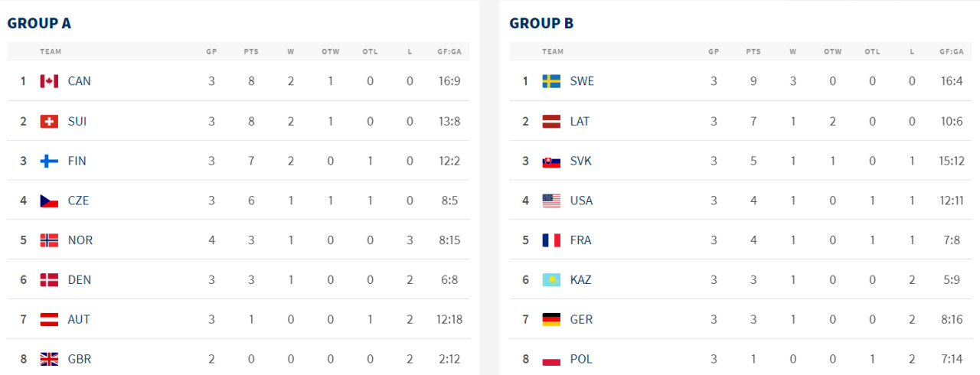Click the Finland flag in Group A
Screen dimensions: 980x375
point(49,161)
